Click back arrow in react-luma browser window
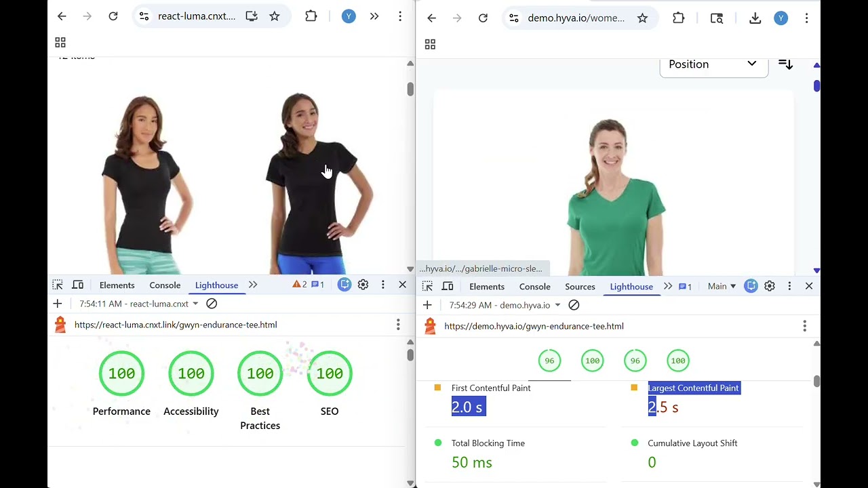Screen dimensions: 868x488 (x=62, y=16)
